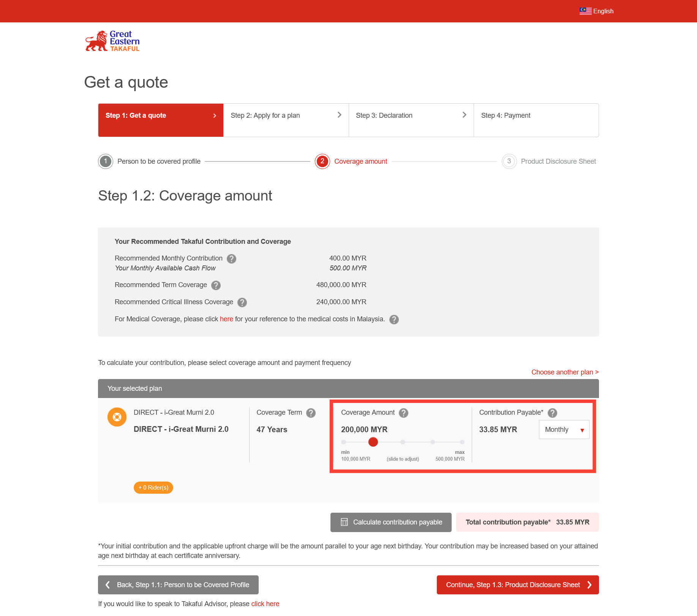Open help icon next to Contribution Payable
This screenshot has width=697, height=616.
(x=552, y=413)
